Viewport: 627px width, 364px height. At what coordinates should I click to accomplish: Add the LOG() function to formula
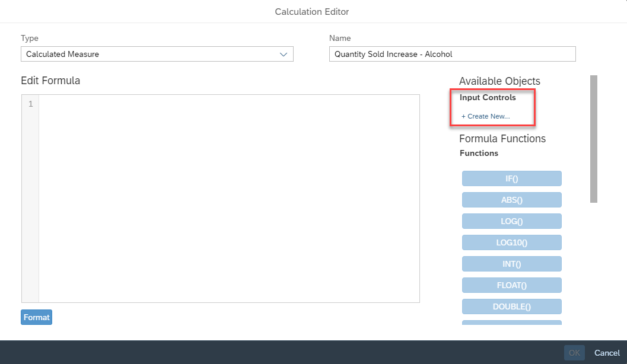(511, 222)
